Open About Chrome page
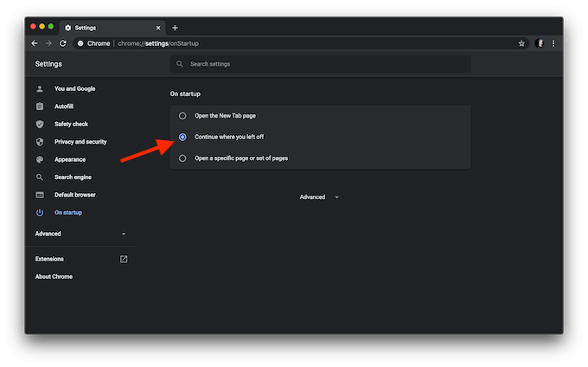588x367 pixels. [x=54, y=277]
